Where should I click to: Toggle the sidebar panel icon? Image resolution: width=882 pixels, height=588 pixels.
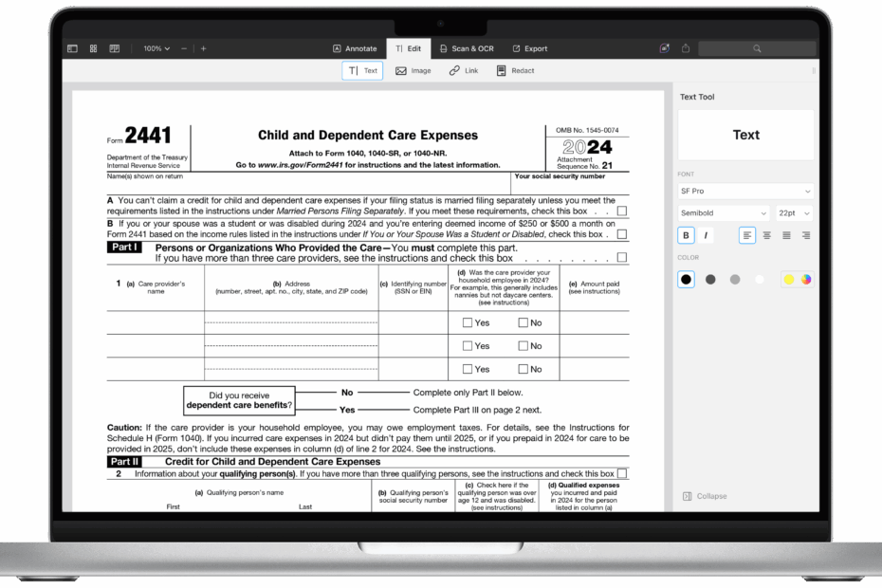(71, 47)
